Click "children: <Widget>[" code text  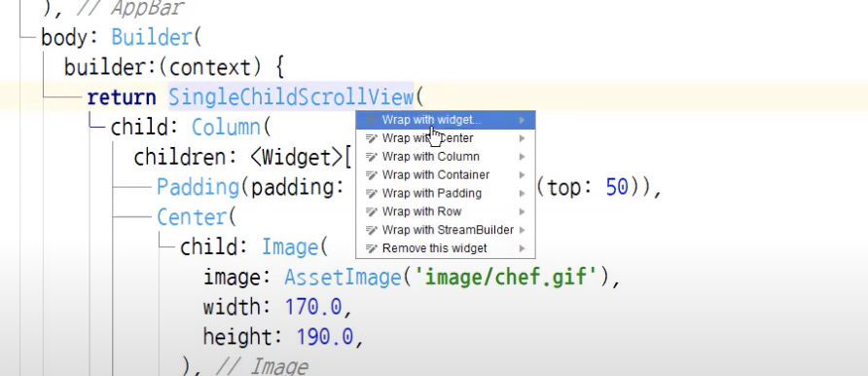click(242, 157)
